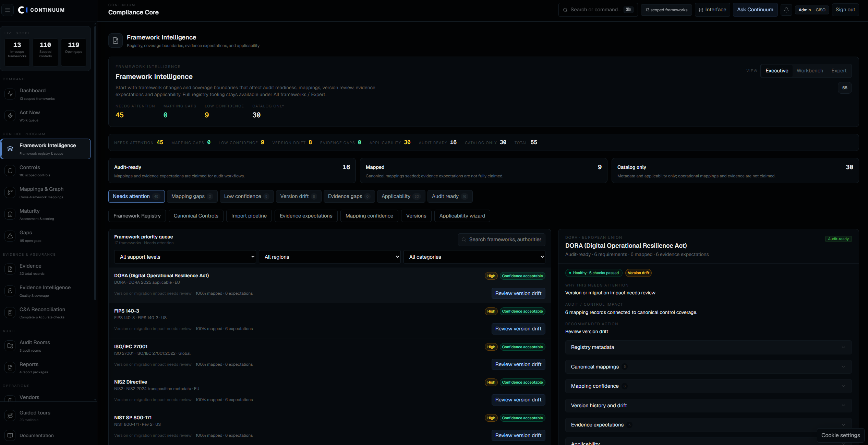Click the Evidence document icon
The image size is (868, 445).
(10, 269)
